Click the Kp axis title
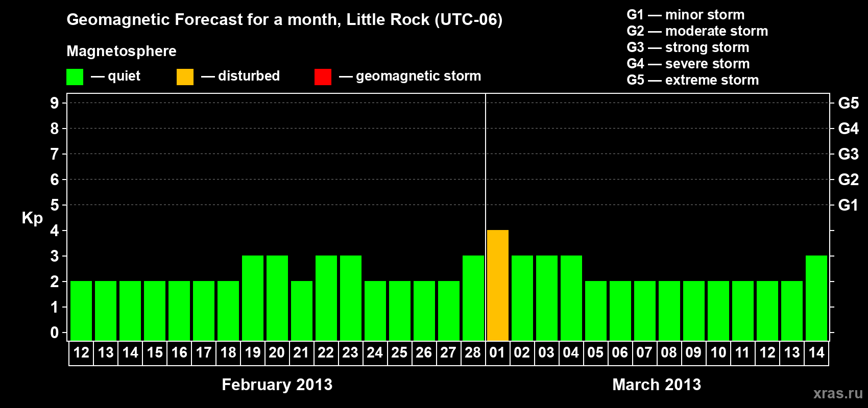Screen dimensions: 868x408 (32, 218)
